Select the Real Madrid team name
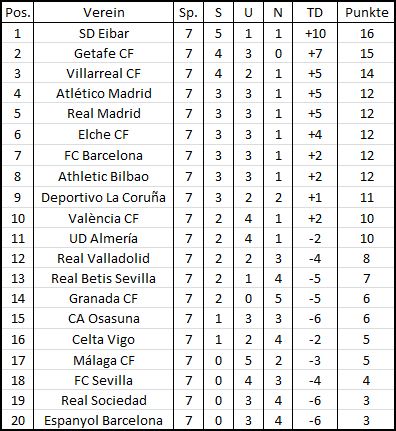 pos(103,113)
